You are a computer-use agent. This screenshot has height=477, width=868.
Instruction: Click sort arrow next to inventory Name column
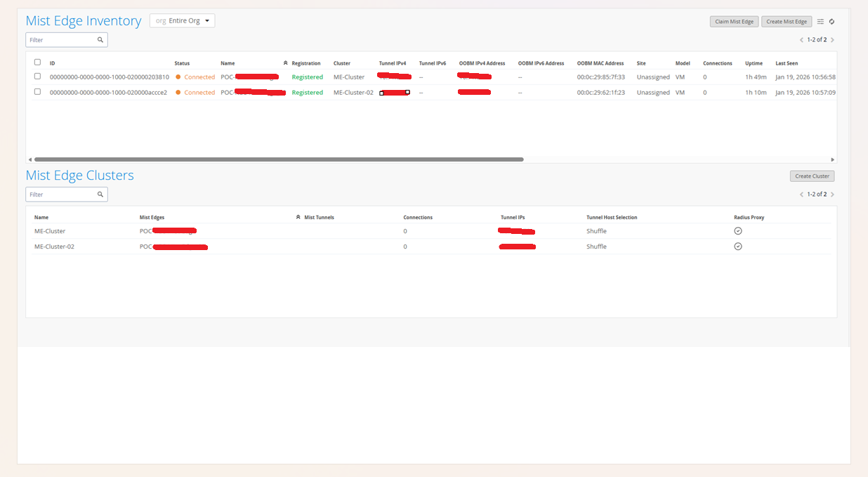tap(285, 63)
